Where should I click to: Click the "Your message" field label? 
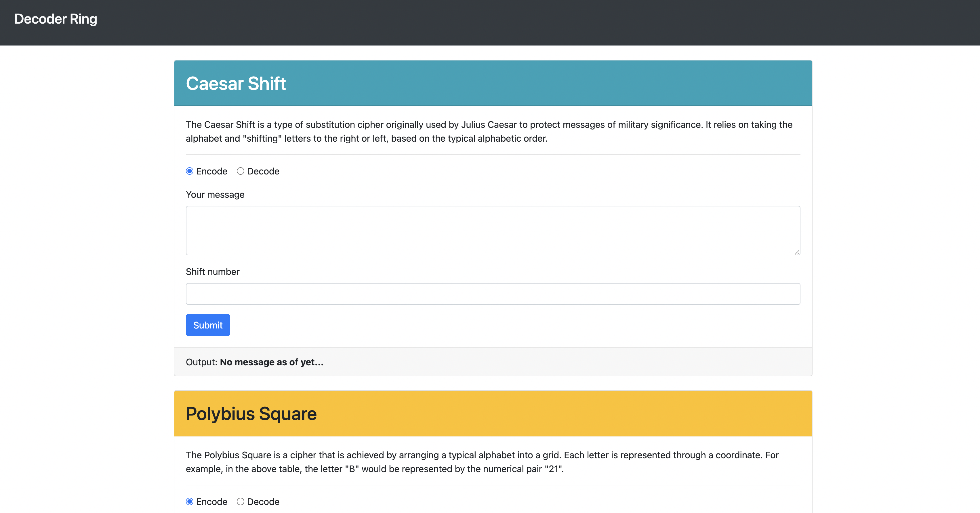coord(215,195)
